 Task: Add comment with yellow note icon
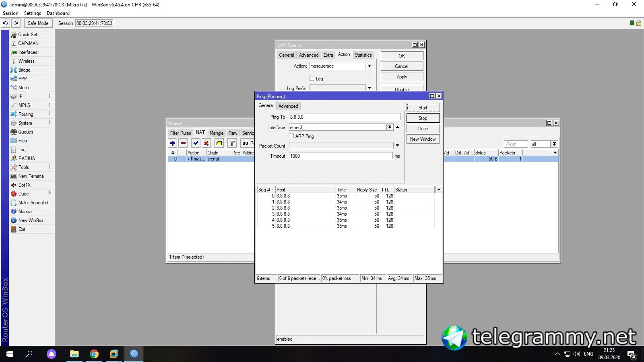click(x=219, y=143)
